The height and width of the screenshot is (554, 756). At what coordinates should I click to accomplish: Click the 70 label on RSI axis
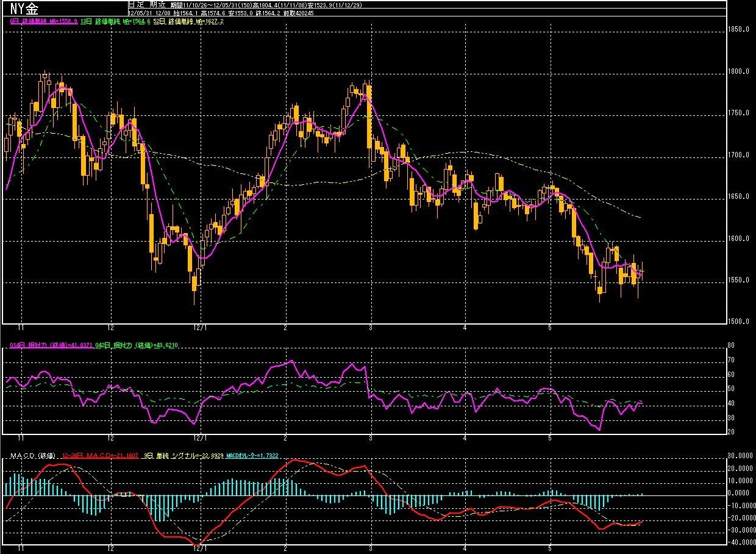click(732, 360)
